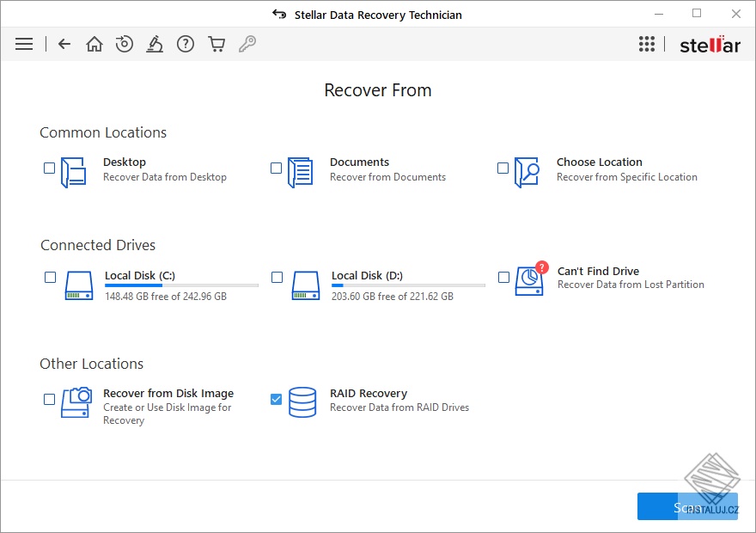Viewport: 756px width, 533px height.
Task: Click the Local Disk (D:) usage bar
Action: [x=408, y=285]
